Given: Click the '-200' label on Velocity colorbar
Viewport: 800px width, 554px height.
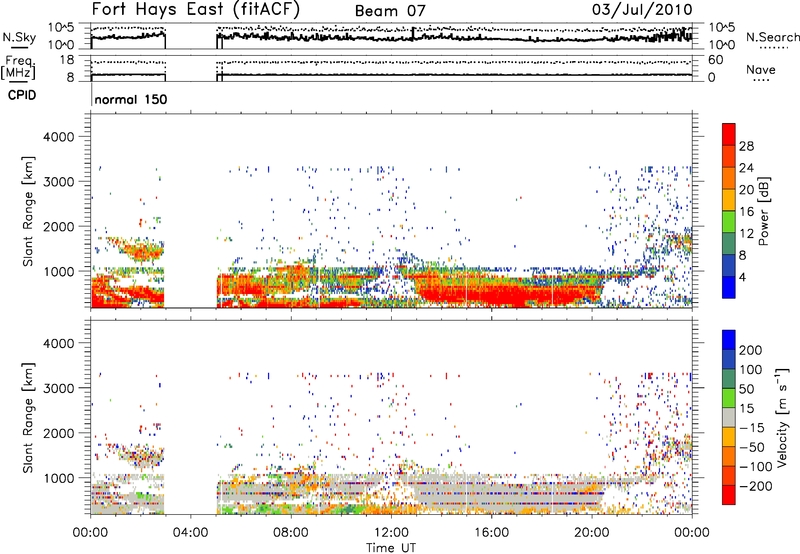Looking at the screenshot, I should (x=755, y=486).
